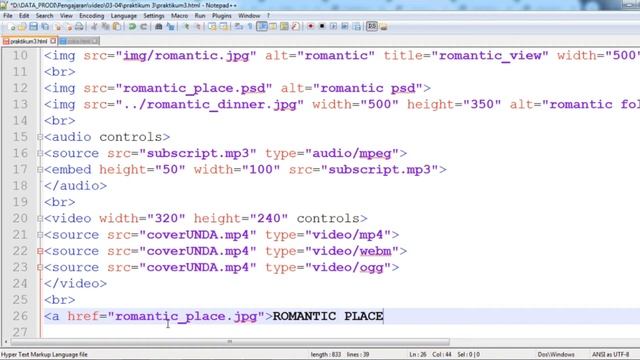The width and height of the screenshot is (640, 360).
Task: Collapse the fold marker on line 21
Action: pos(40,235)
